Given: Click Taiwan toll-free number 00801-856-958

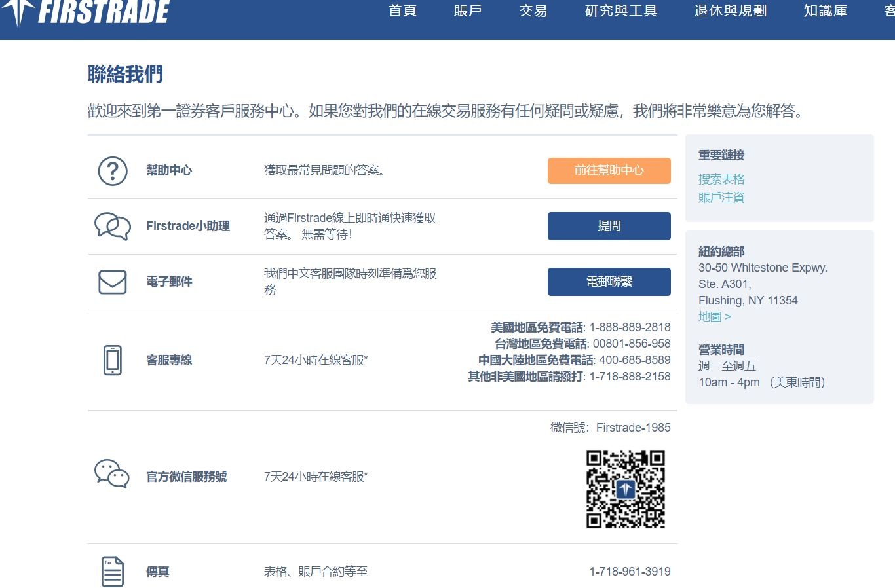Looking at the screenshot, I should pyautogui.click(x=632, y=344).
